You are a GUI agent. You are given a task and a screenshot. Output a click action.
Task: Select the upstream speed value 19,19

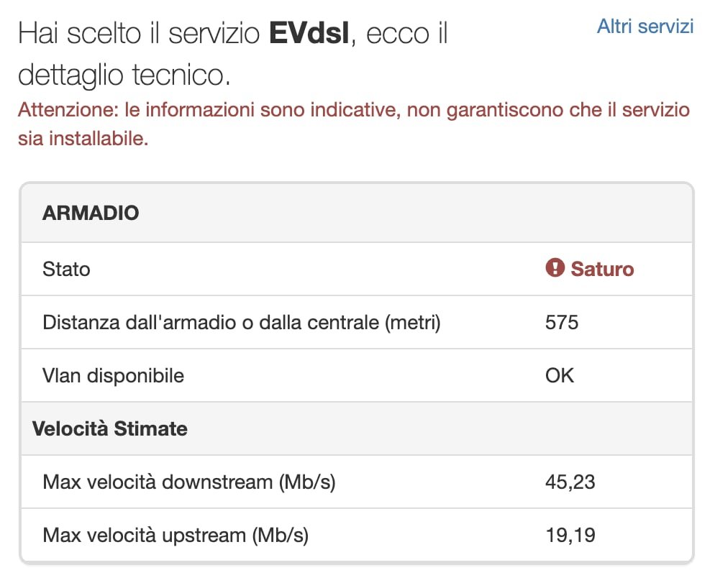coord(570,535)
